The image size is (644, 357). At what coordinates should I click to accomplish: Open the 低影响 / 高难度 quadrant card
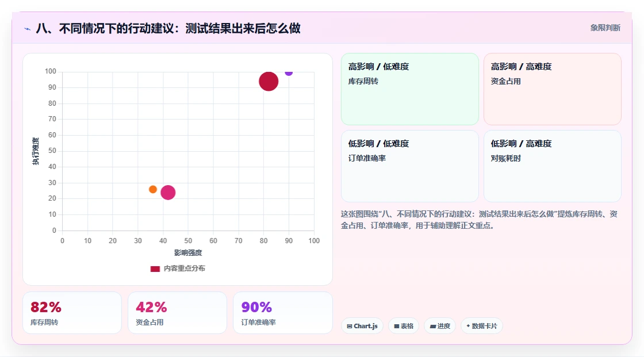[x=553, y=166]
